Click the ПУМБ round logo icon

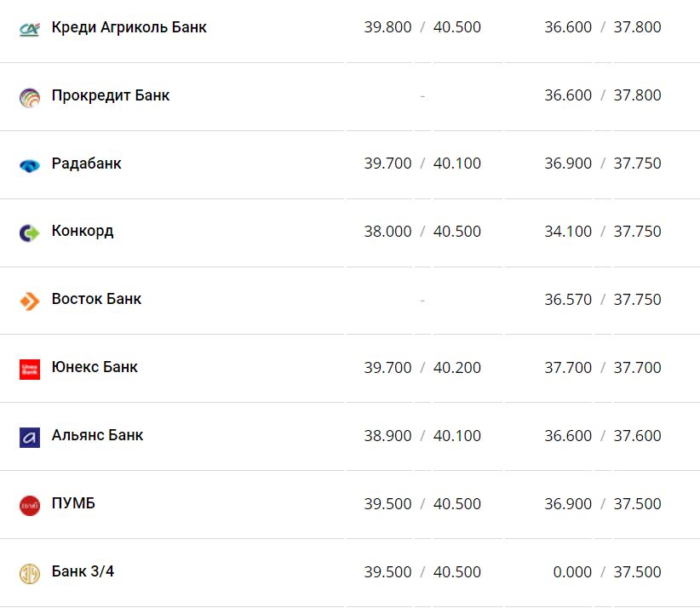(x=30, y=505)
